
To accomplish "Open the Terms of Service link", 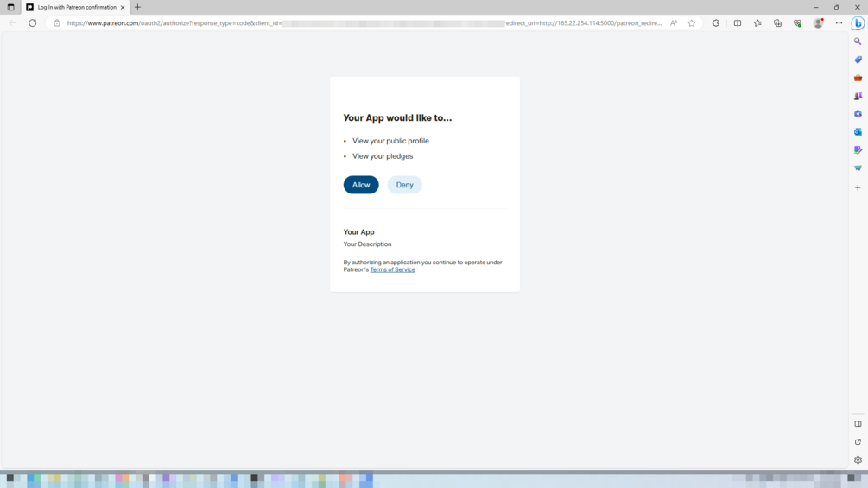I will [392, 269].
